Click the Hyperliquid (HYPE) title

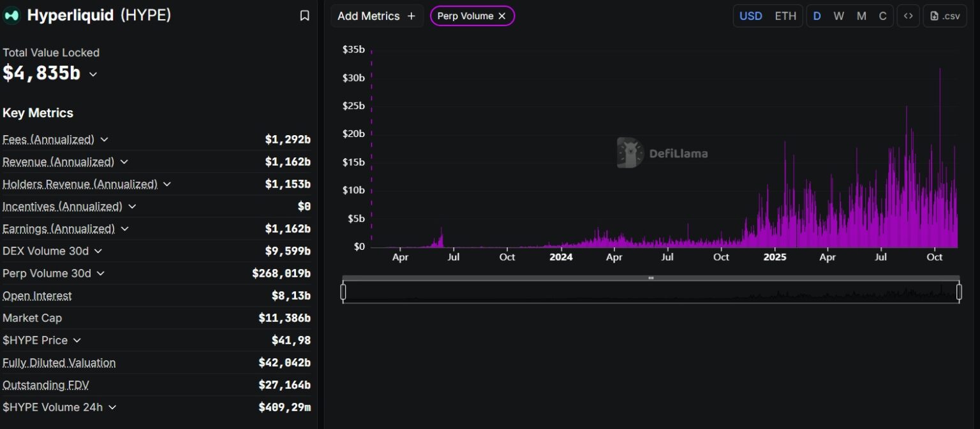[99, 15]
